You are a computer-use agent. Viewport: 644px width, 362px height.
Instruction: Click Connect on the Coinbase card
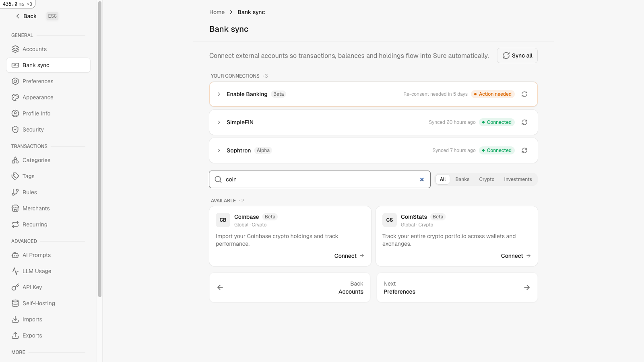pyautogui.click(x=349, y=256)
